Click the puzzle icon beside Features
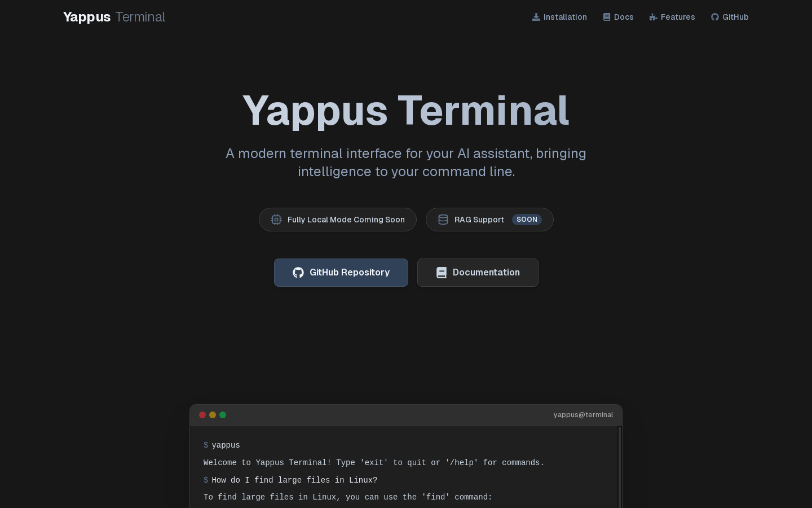812x508 pixels. click(x=654, y=17)
